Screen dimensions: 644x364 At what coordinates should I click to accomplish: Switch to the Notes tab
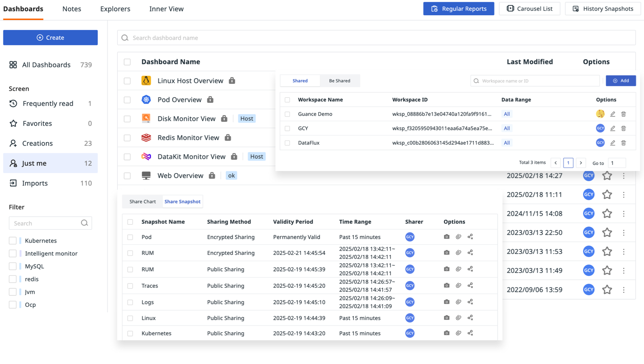[72, 9]
